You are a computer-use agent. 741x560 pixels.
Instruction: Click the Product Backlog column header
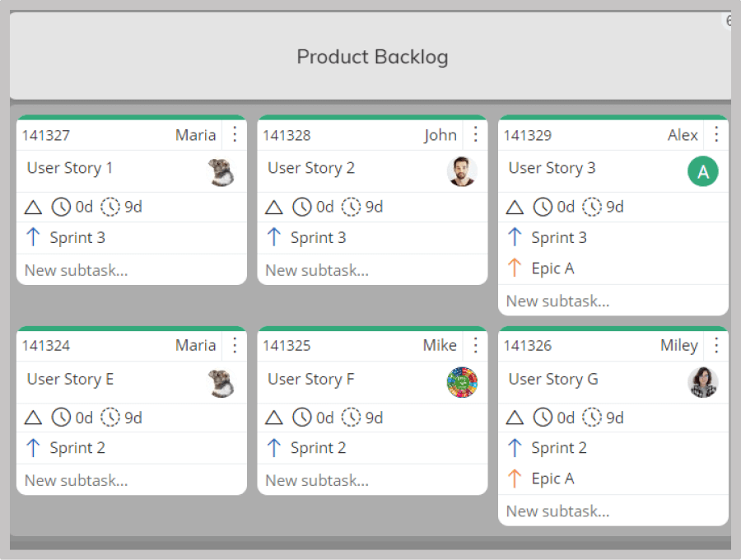coord(372,57)
